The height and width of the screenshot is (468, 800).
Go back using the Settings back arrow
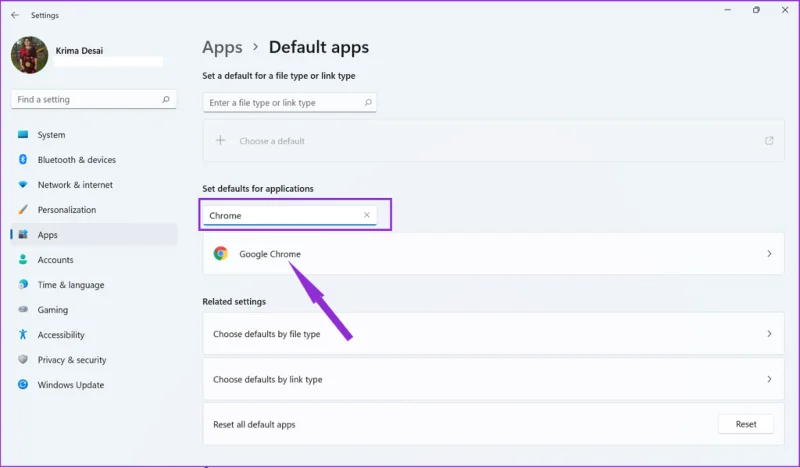tap(15, 15)
